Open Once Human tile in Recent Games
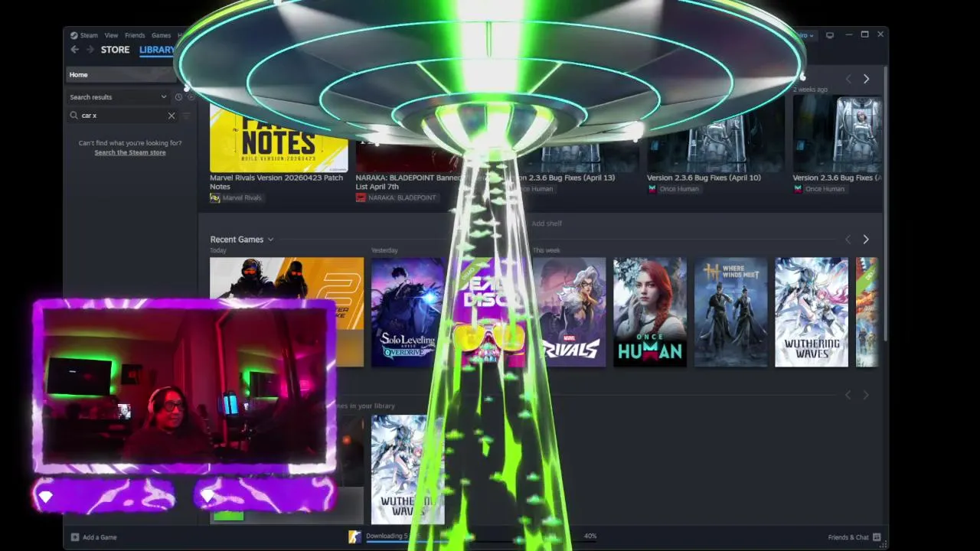The image size is (980, 551). (x=650, y=312)
